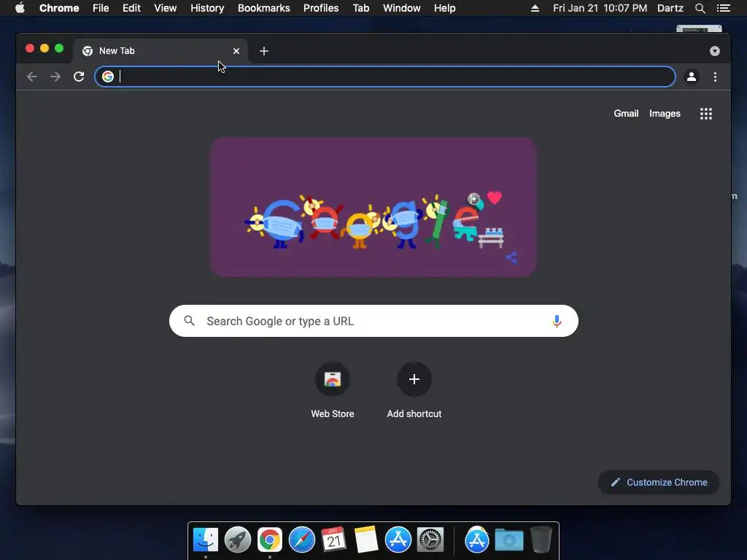
Task: Open the Window menu
Action: [402, 8]
